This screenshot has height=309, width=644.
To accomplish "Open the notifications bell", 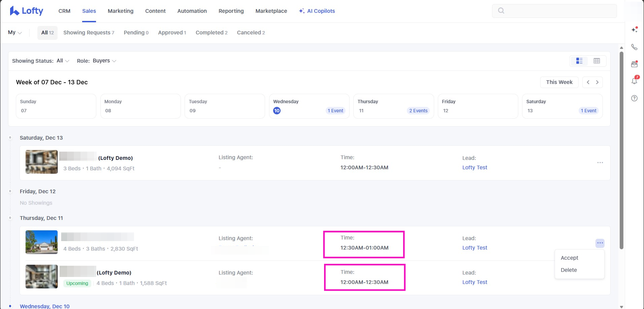I will point(634,81).
